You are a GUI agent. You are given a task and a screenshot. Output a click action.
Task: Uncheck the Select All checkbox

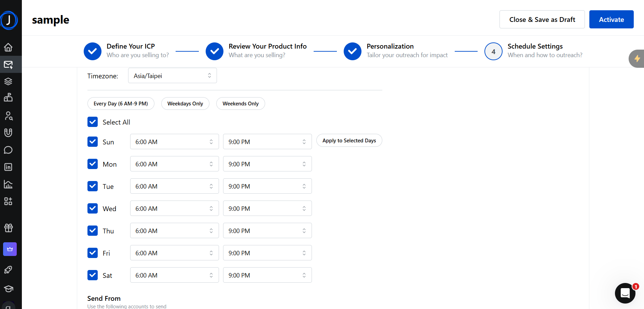pos(92,122)
